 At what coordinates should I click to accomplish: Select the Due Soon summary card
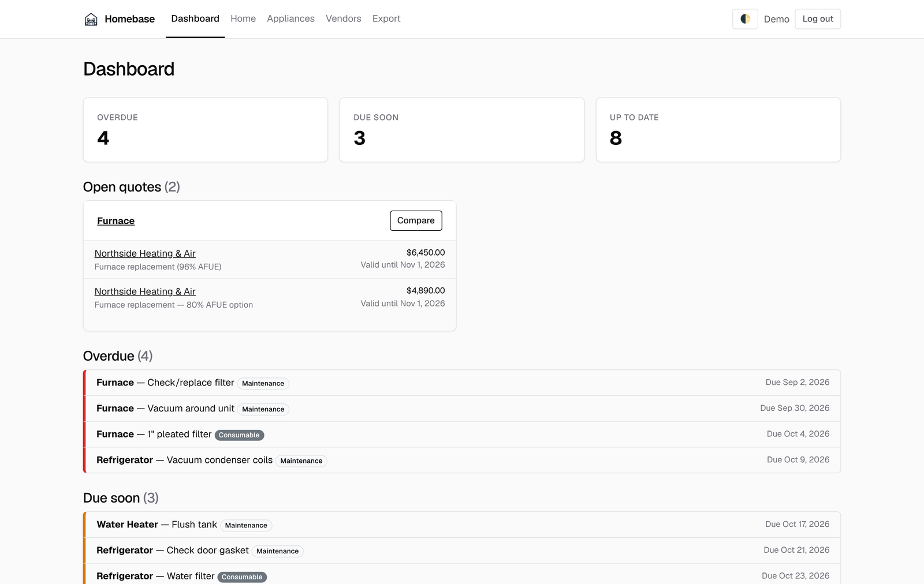pos(462,130)
